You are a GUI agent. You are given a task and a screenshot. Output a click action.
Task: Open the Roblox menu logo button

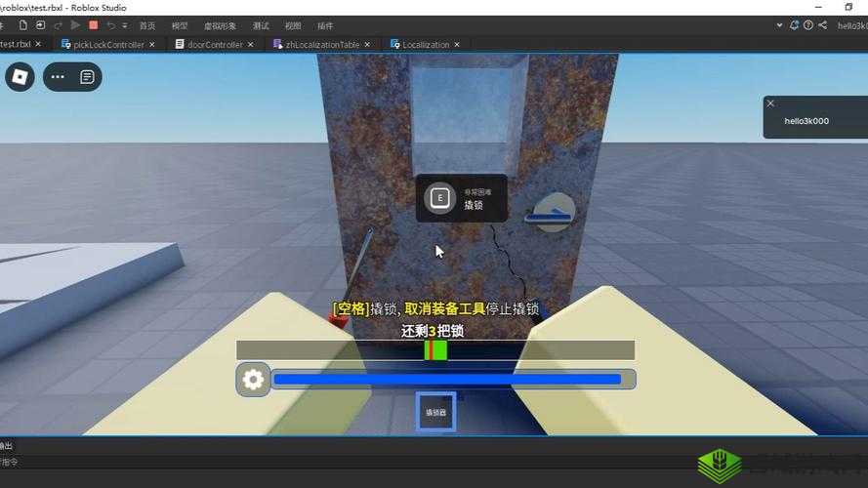coord(20,76)
